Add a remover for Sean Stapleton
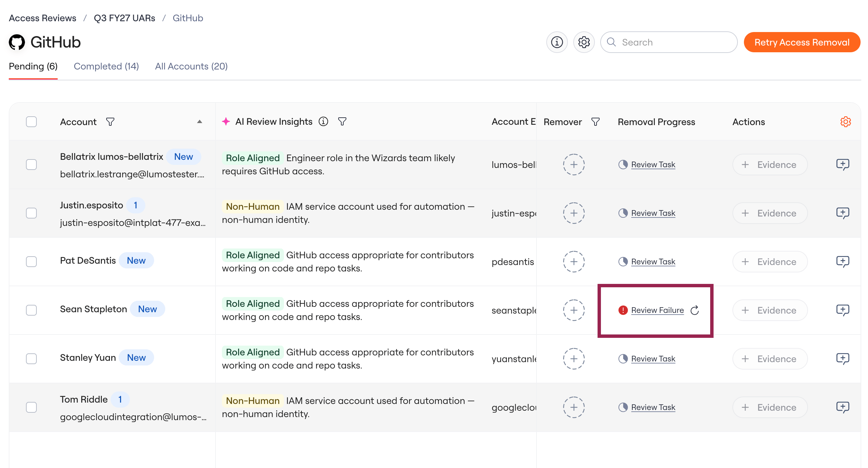 tap(574, 310)
